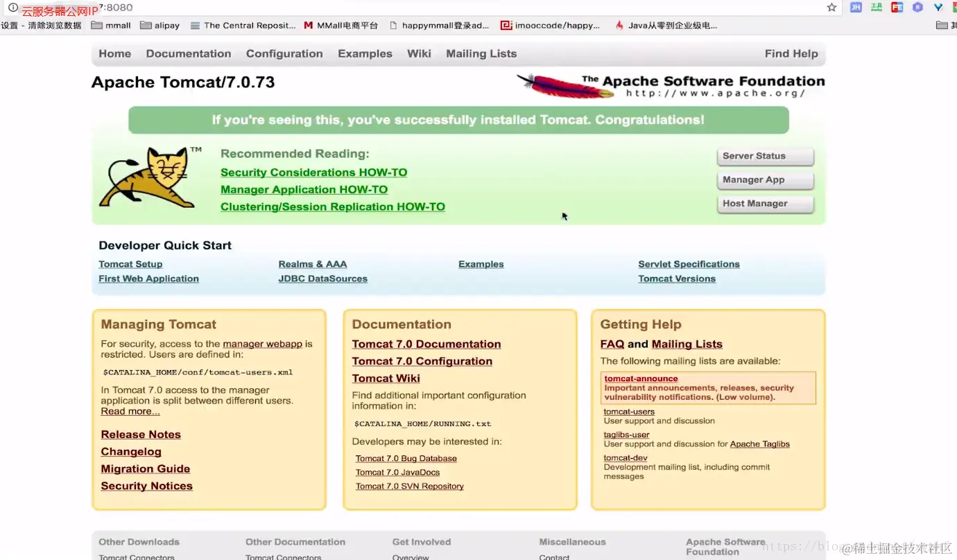Open Mailing Lists in the top nav
This screenshot has width=957, height=560.
481,54
